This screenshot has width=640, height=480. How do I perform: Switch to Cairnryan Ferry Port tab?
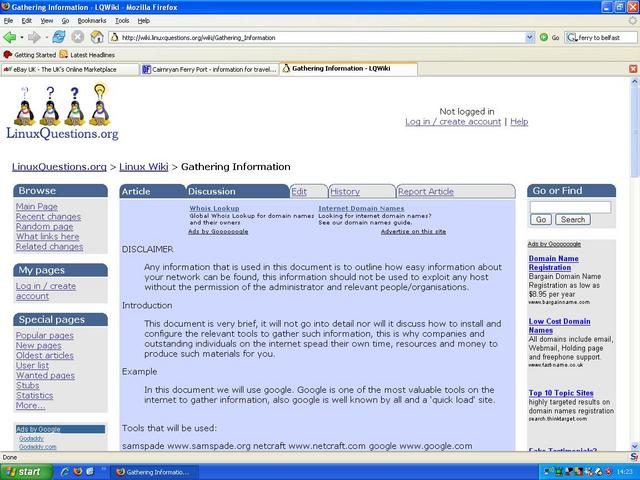coord(209,69)
